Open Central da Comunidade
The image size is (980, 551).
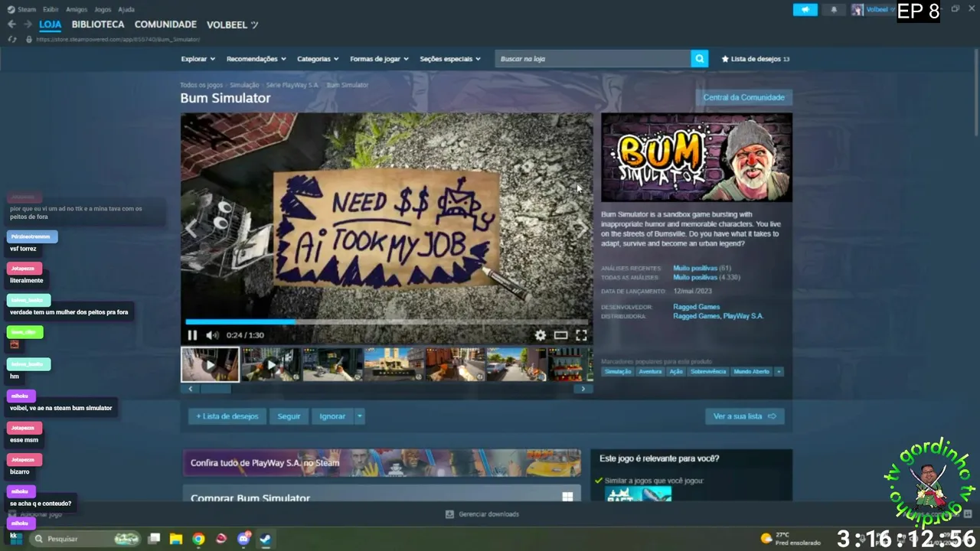click(x=743, y=97)
